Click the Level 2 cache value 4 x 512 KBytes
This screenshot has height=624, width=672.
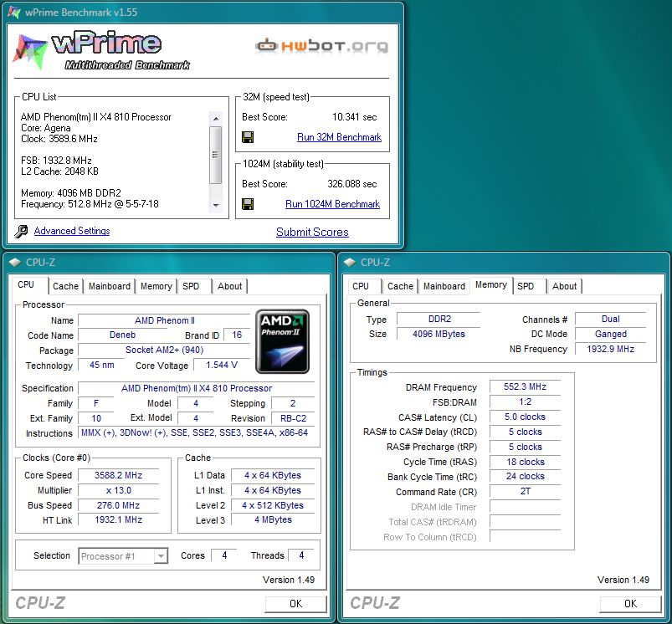[273, 505]
